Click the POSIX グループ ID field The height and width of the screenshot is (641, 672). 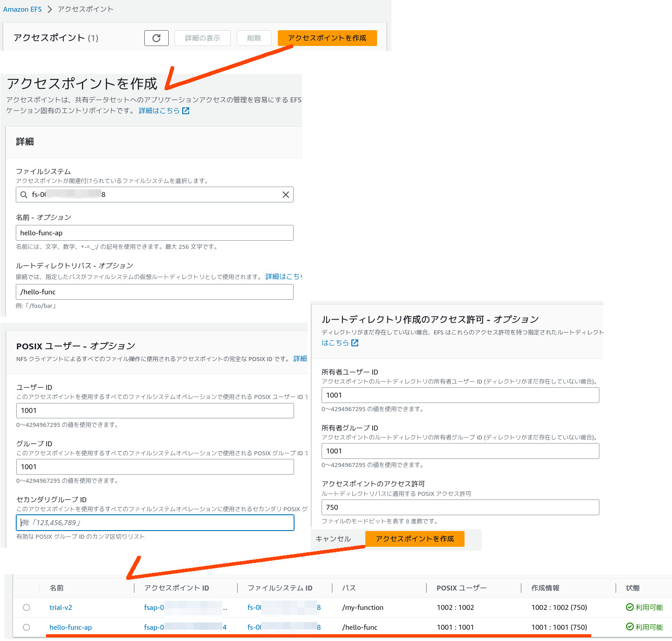click(x=155, y=467)
